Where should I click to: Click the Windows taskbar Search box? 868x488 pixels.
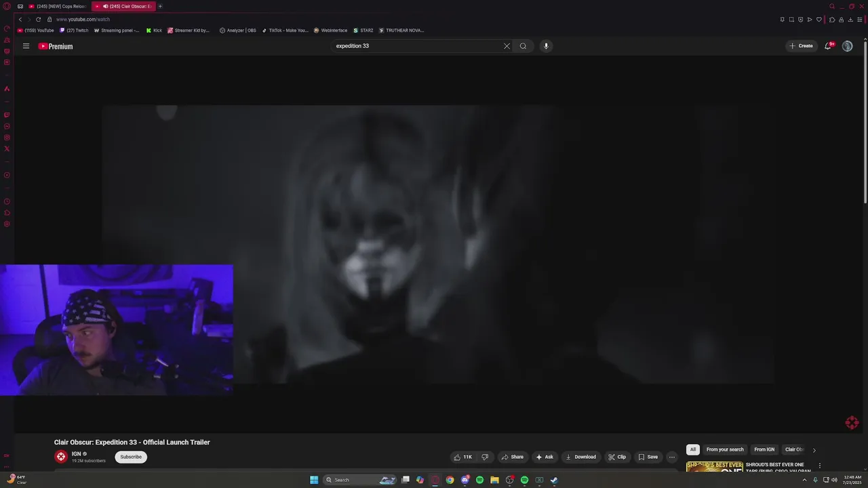pos(360,480)
